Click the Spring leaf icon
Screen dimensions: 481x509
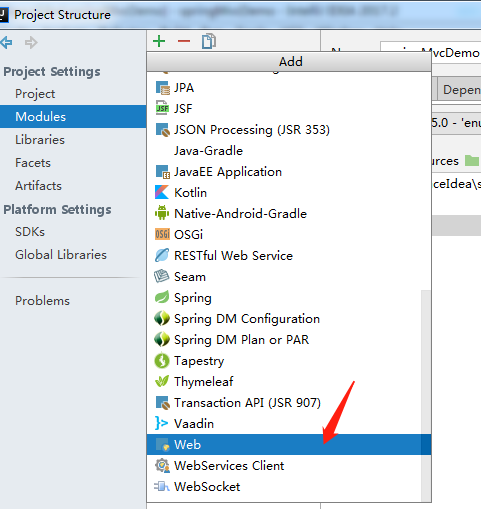click(162, 297)
